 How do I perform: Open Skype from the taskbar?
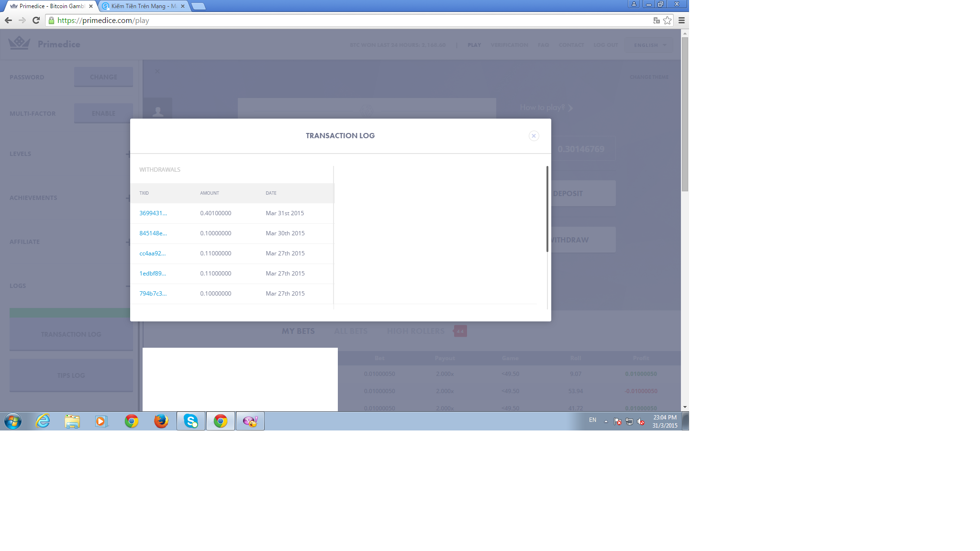[x=191, y=421]
